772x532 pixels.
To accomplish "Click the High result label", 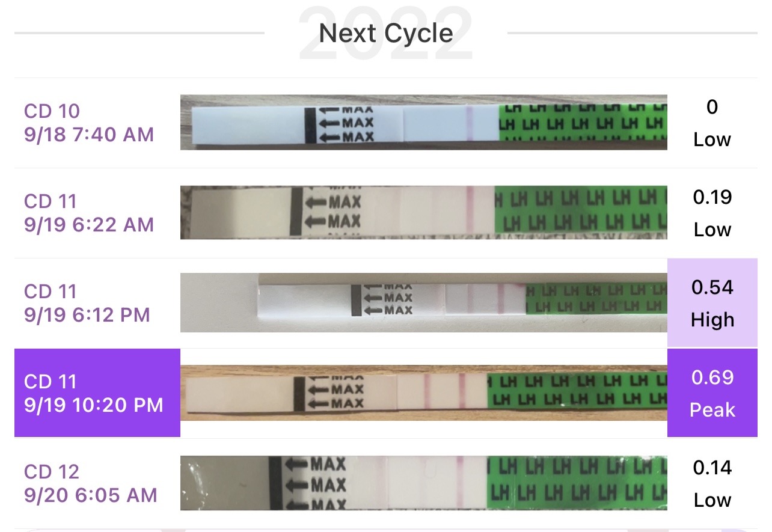I will click(x=712, y=320).
